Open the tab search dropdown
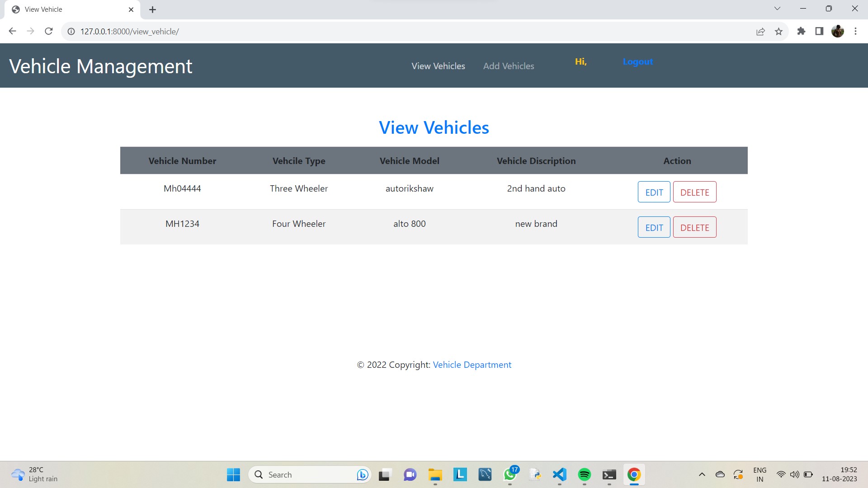The image size is (868, 488). (x=777, y=8)
